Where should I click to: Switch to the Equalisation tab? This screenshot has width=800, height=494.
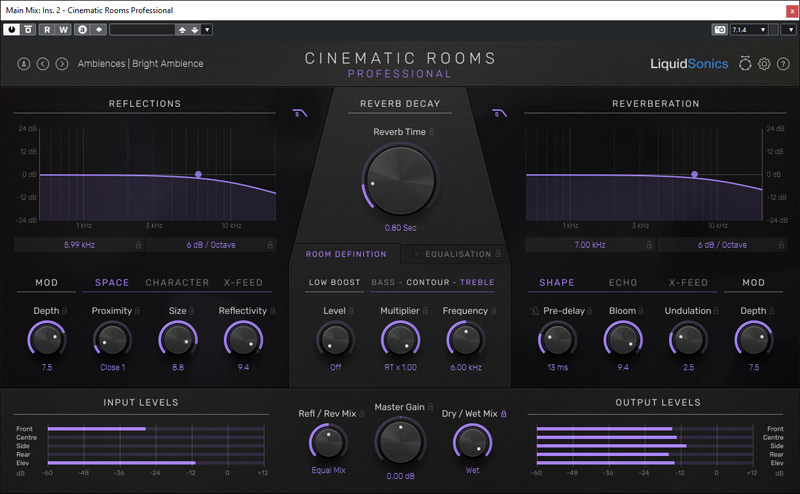458,254
